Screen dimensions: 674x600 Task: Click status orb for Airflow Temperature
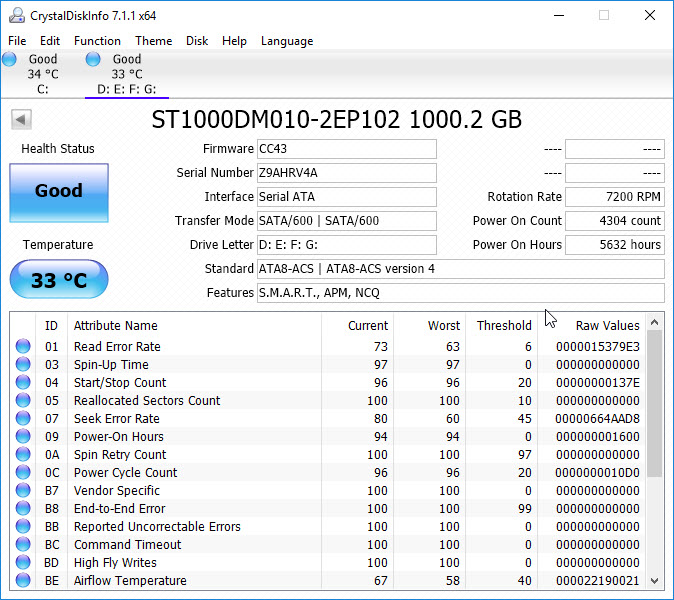(23, 580)
